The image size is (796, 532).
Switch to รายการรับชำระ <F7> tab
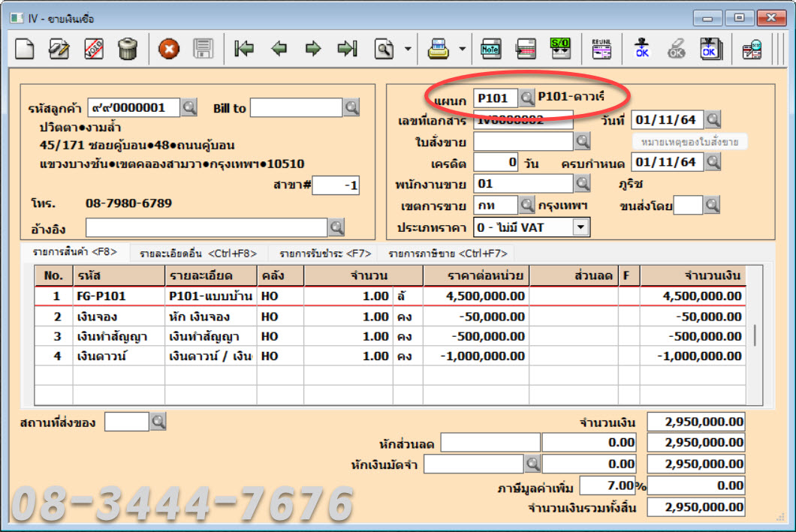point(325,253)
